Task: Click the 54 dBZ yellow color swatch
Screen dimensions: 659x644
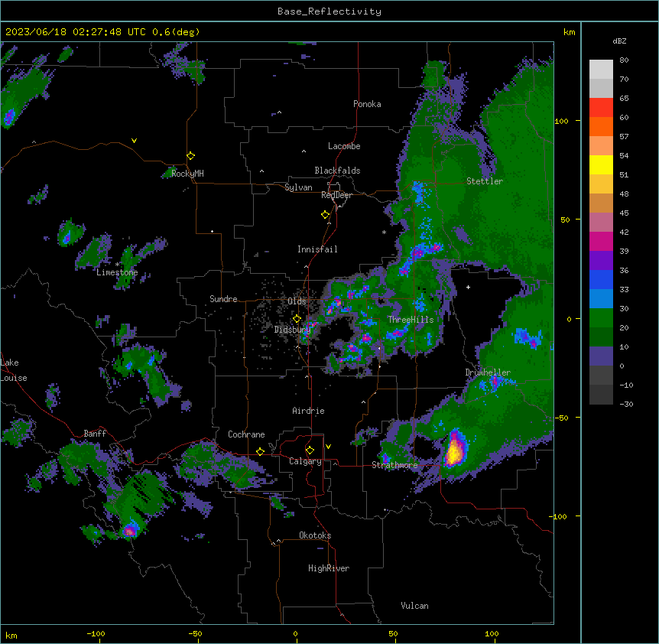Action: (x=601, y=164)
